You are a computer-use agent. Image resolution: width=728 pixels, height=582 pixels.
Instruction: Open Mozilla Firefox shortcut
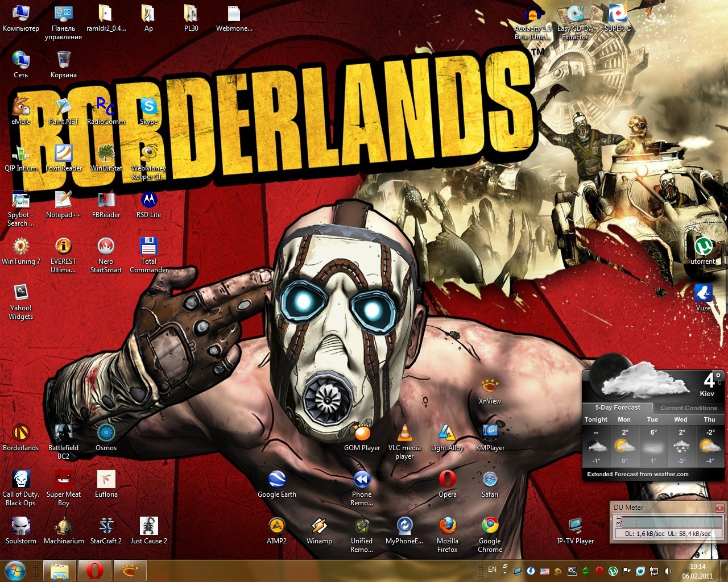(447, 534)
